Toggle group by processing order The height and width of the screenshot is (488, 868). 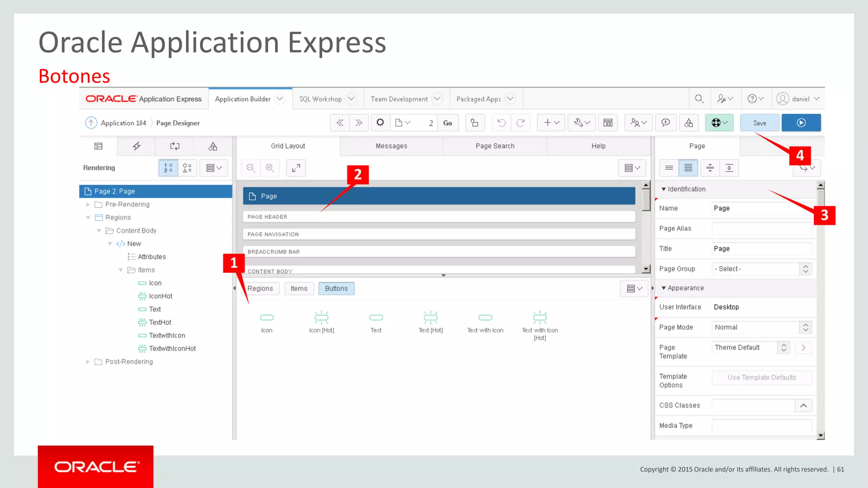click(168, 168)
